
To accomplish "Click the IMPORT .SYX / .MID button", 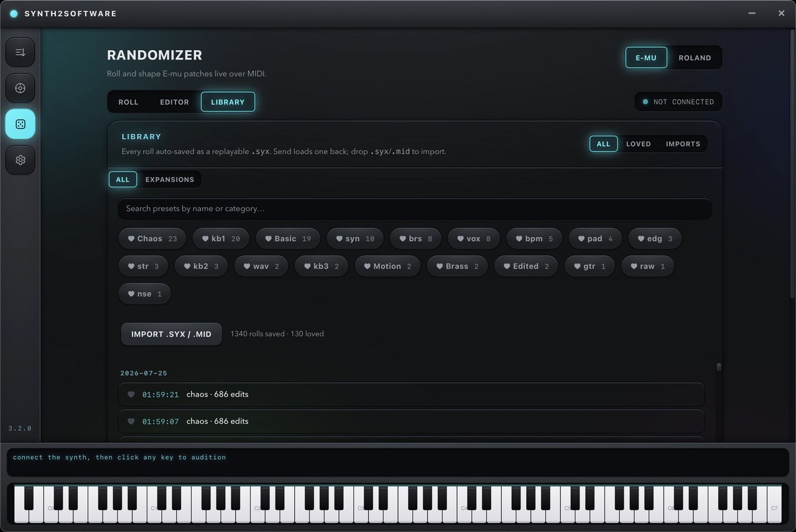I will (x=171, y=334).
